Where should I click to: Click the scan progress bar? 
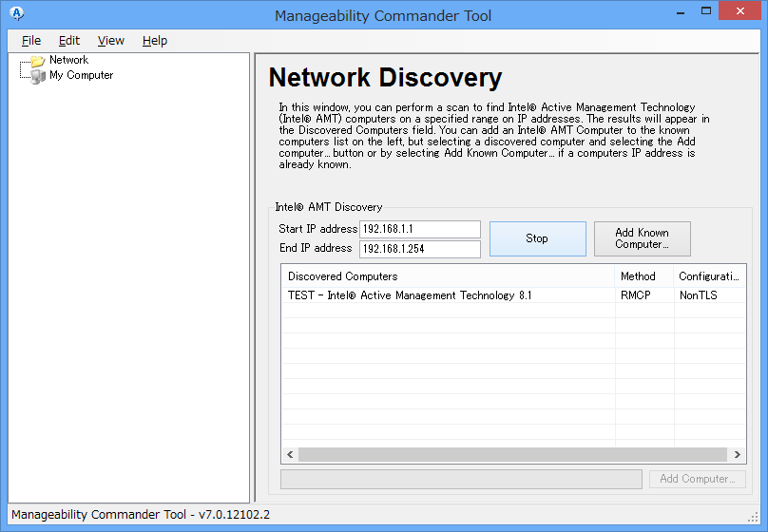click(461, 479)
